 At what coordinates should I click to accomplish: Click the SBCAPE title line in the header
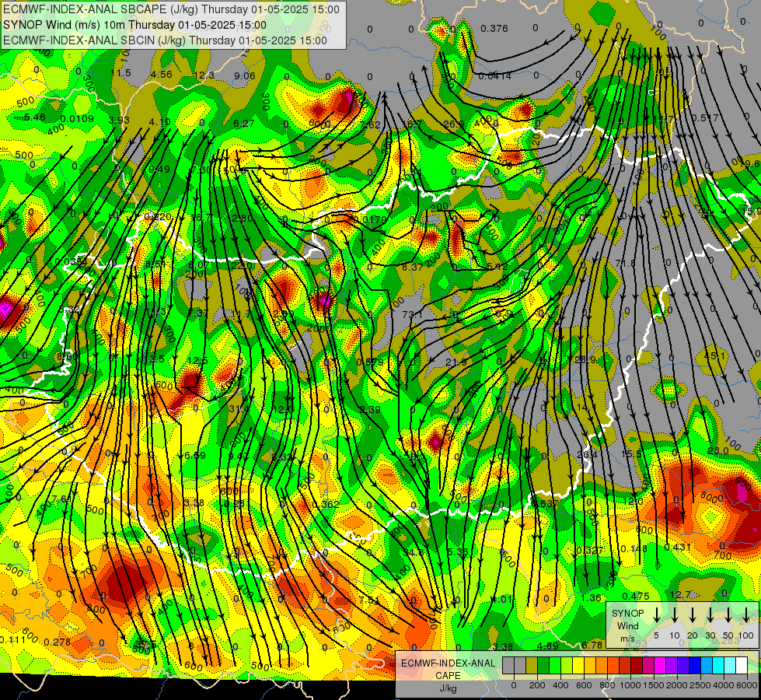pos(171,9)
